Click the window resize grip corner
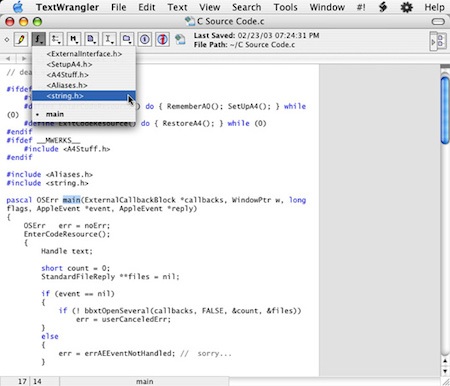 click(445, 382)
